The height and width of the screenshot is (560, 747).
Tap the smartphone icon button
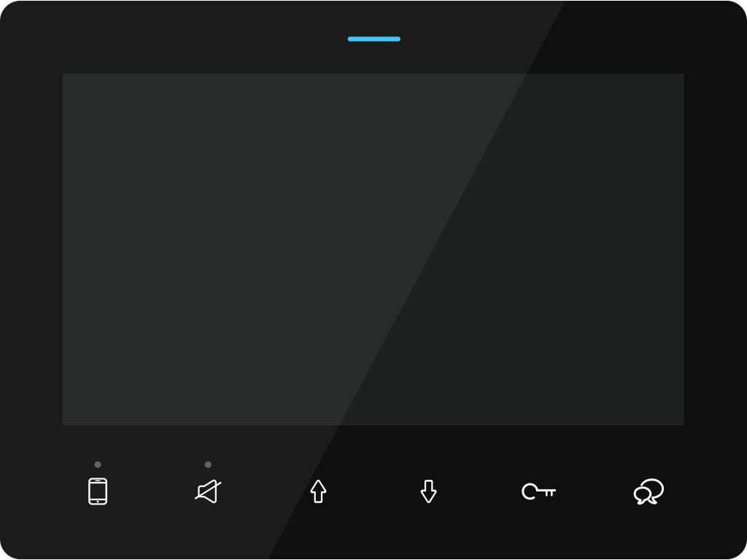coord(98,491)
